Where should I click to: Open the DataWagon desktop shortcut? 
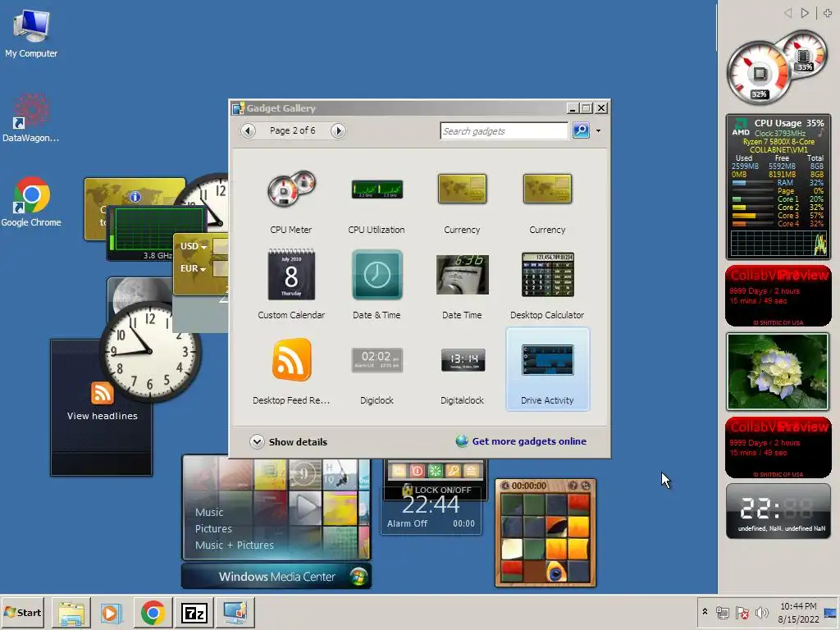(30, 118)
